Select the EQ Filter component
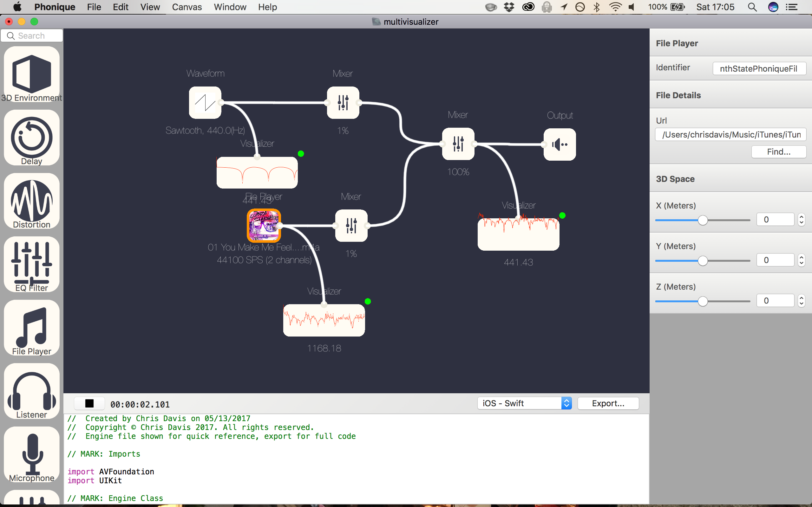The image size is (812, 507). coord(31,264)
